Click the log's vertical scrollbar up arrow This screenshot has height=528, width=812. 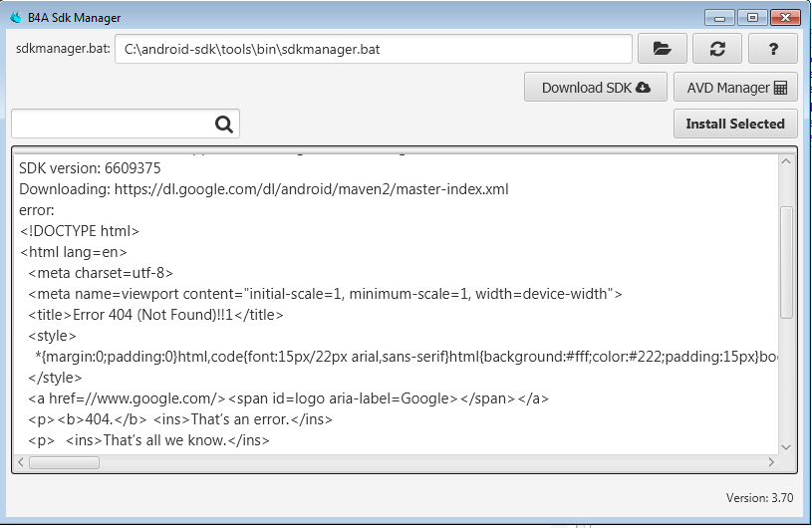(x=786, y=160)
